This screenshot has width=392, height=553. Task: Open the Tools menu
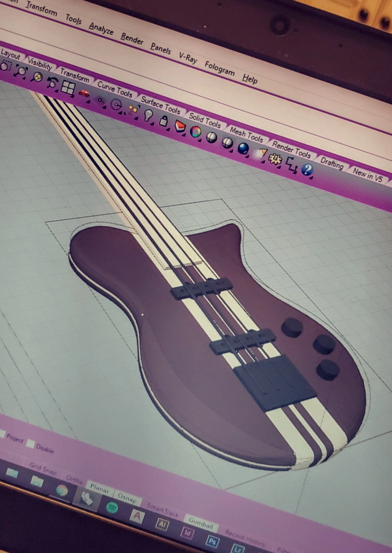tap(74, 19)
